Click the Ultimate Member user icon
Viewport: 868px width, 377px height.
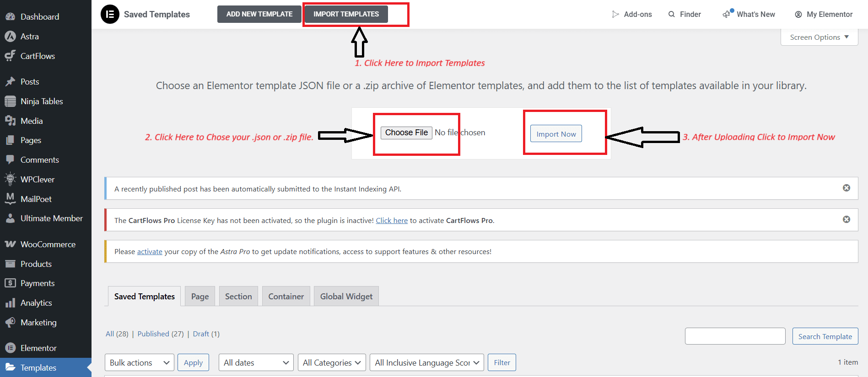pos(10,218)
